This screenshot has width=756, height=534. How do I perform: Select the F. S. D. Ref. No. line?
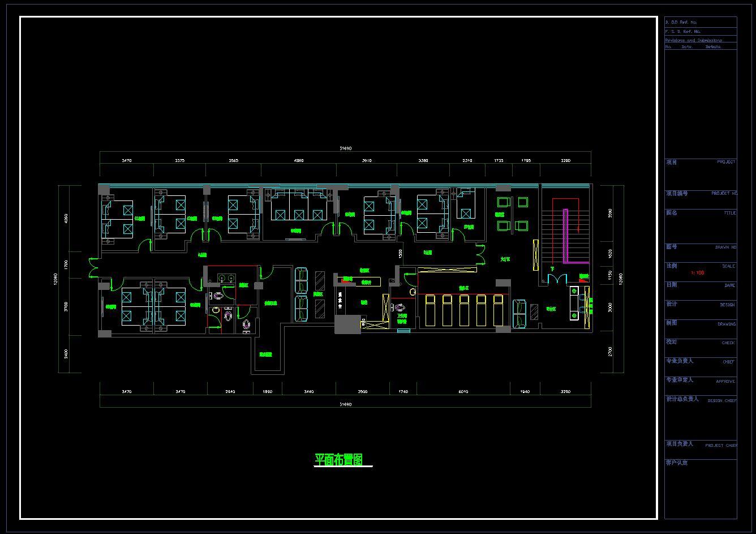pos(683,31)
